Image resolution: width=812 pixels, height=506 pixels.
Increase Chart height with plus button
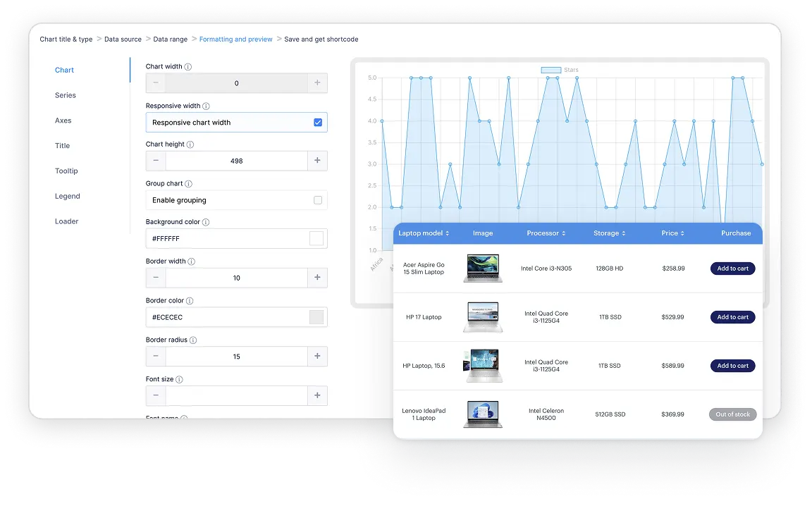click(x=317, y=161)
